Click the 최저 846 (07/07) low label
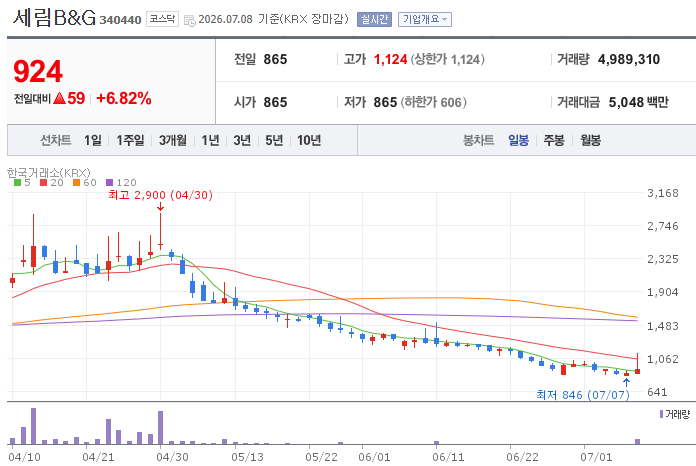The image size is (696, 466). (583, 395)
